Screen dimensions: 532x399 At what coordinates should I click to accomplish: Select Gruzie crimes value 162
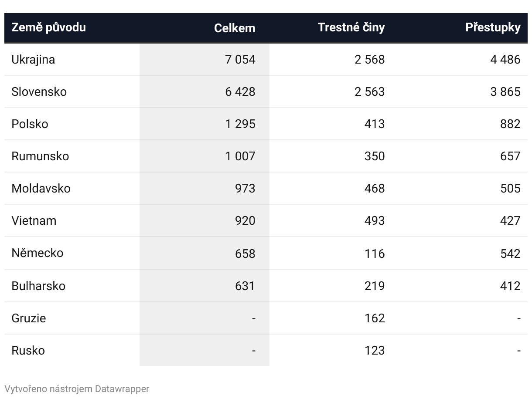tap(375, 318)
